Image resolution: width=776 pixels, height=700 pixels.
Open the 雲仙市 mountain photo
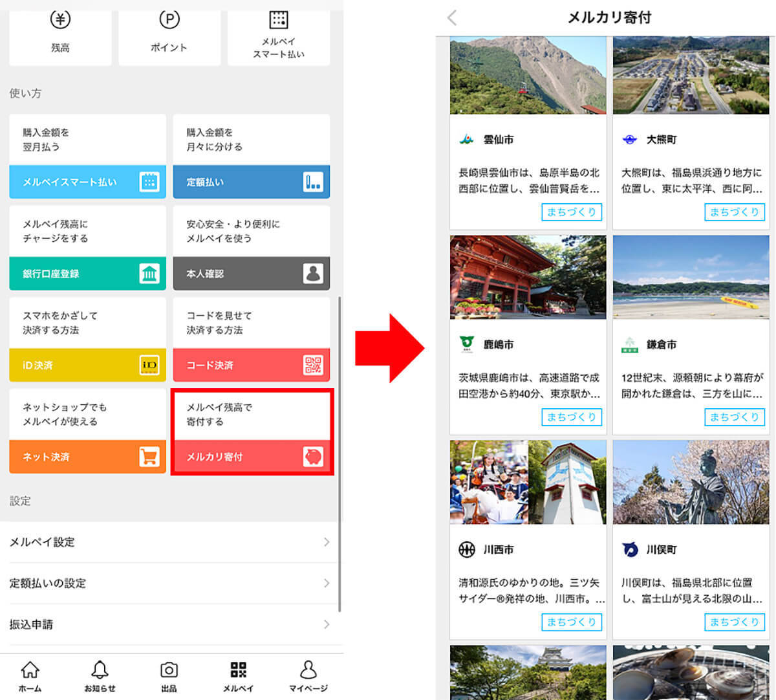click(528, 75)
